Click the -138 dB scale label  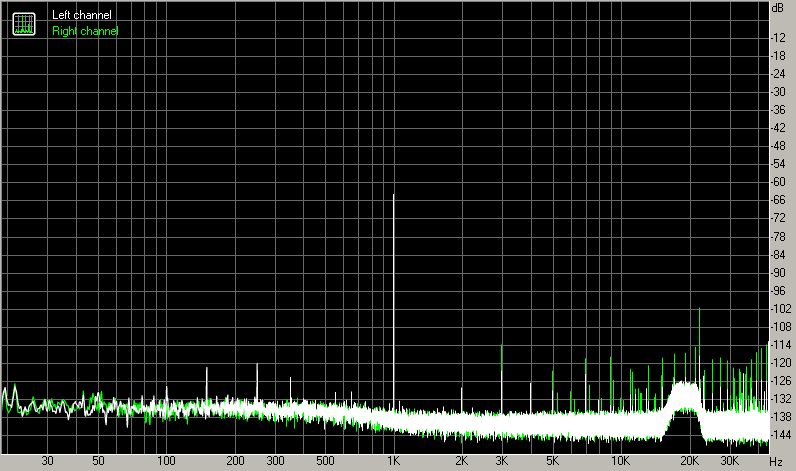coord(781,417)
